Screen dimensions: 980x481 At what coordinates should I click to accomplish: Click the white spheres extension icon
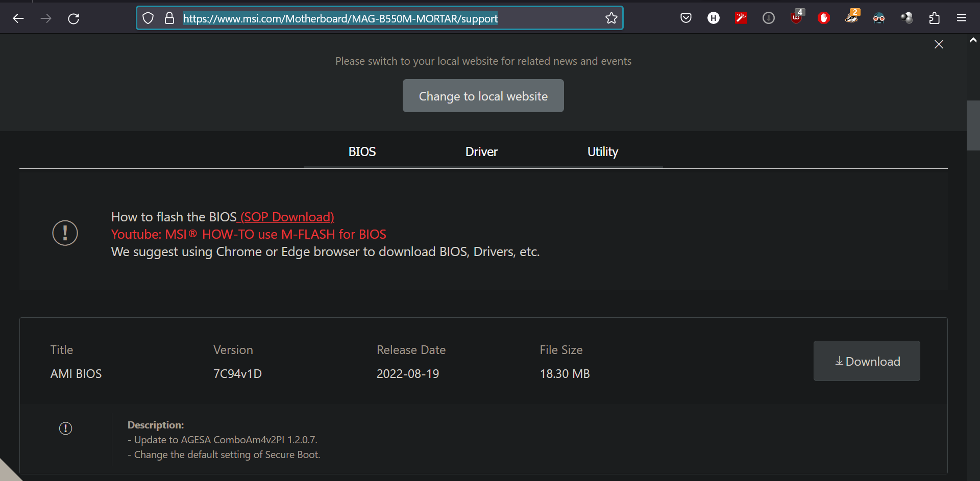coord(906,18)
